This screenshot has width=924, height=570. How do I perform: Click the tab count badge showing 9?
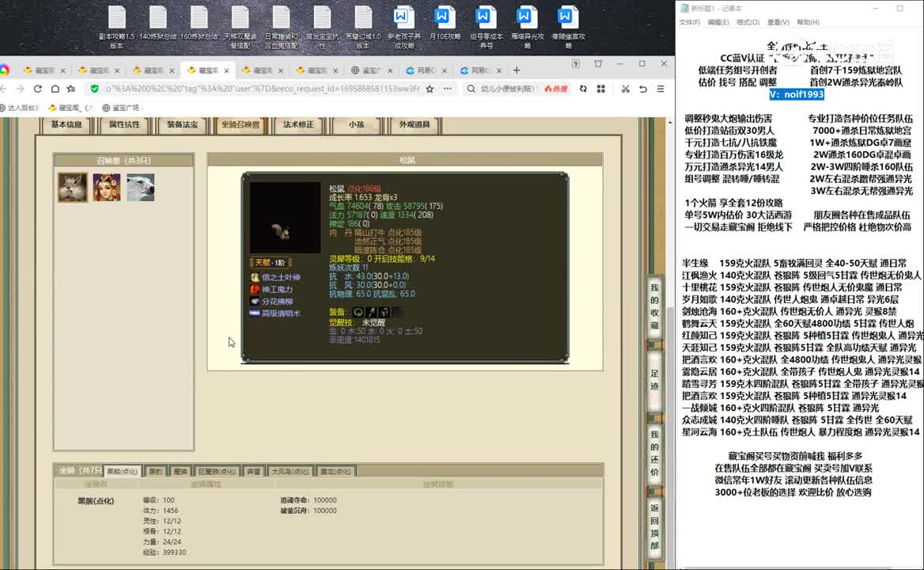point(576,63)
